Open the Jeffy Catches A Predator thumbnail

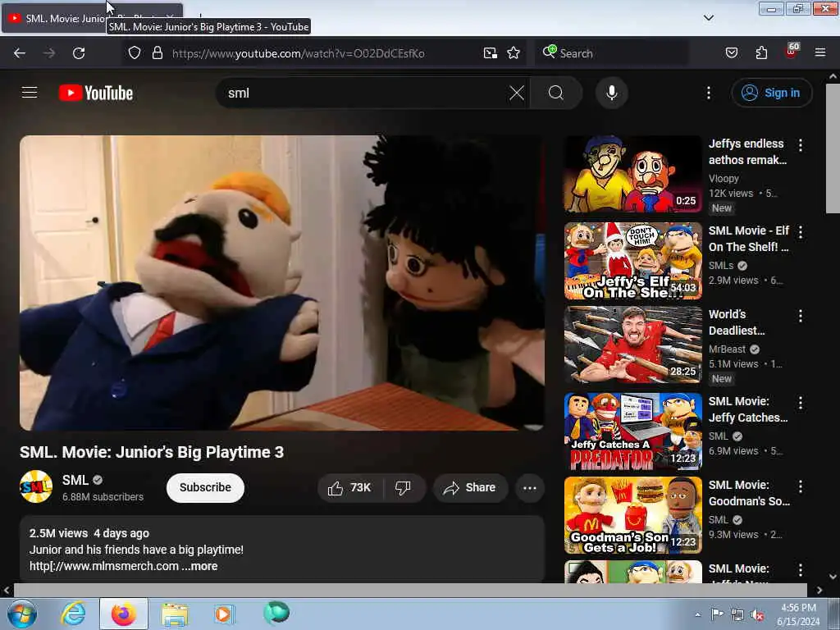coord(633,431)
